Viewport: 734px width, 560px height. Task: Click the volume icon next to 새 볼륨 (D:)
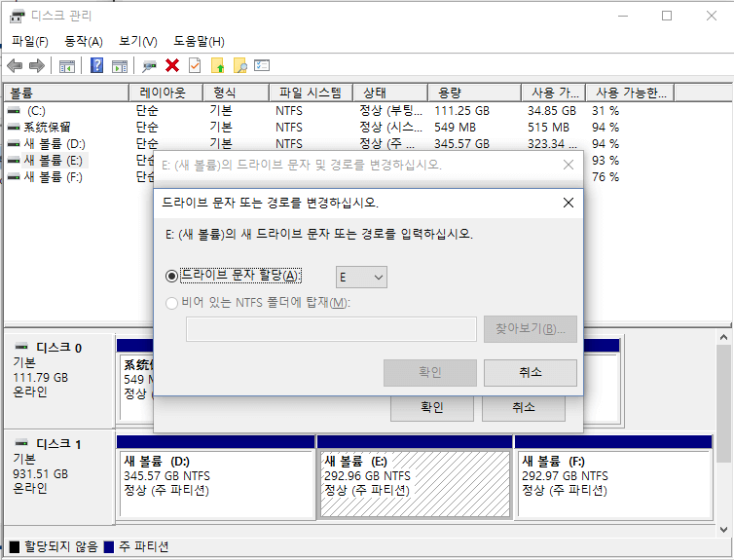(14, 144)
